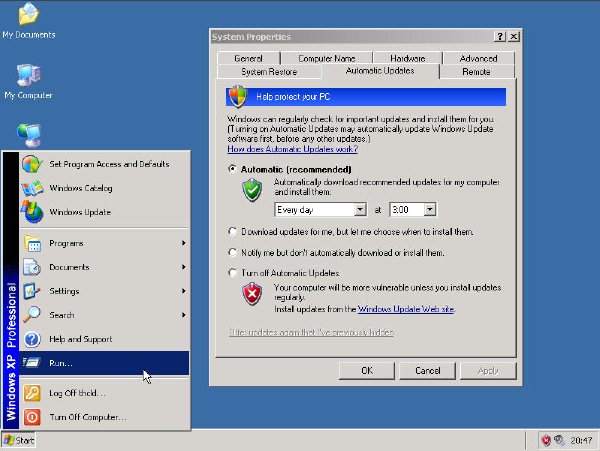This screenshot has height=451, width=600.
Task: Switch to the Computer Name tab
Action: (327, 59)
